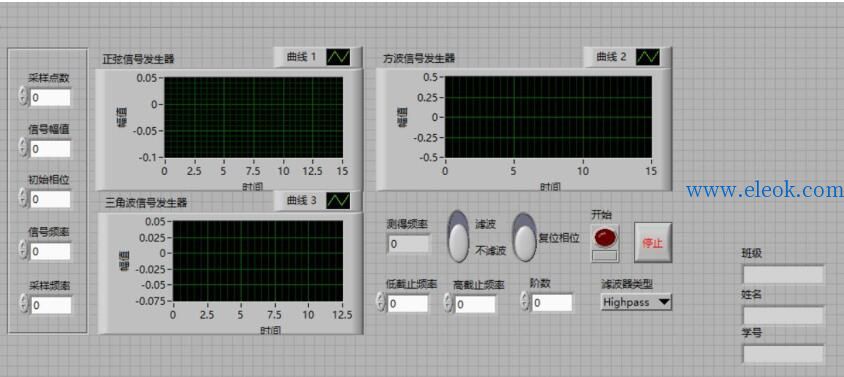Screen dimensions: 844x377
Task: Click the 滤波器类型 label
Action: [x=627, y=285]
